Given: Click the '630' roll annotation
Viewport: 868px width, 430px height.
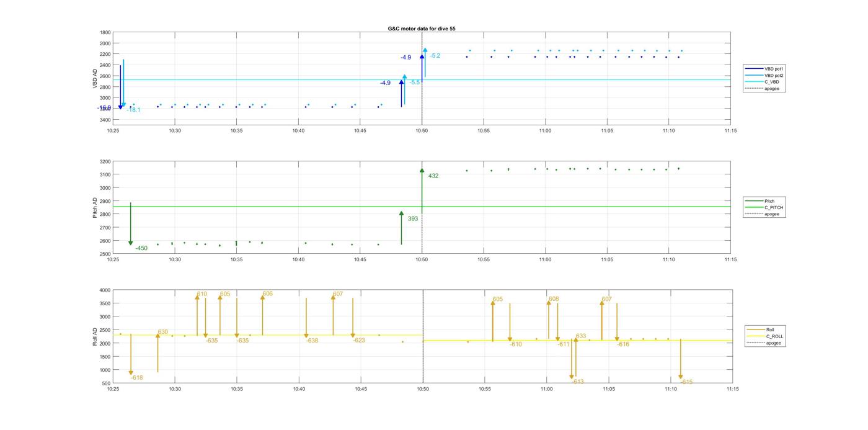Looking at the screenshot, I should click(x=163, y=332).
